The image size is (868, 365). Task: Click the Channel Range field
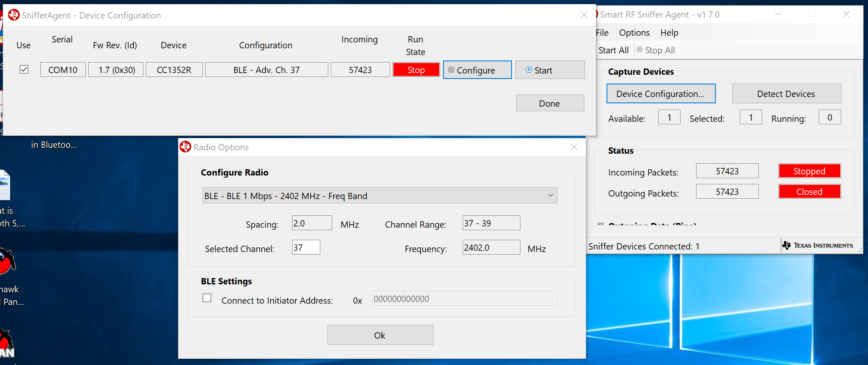point(491,223)
